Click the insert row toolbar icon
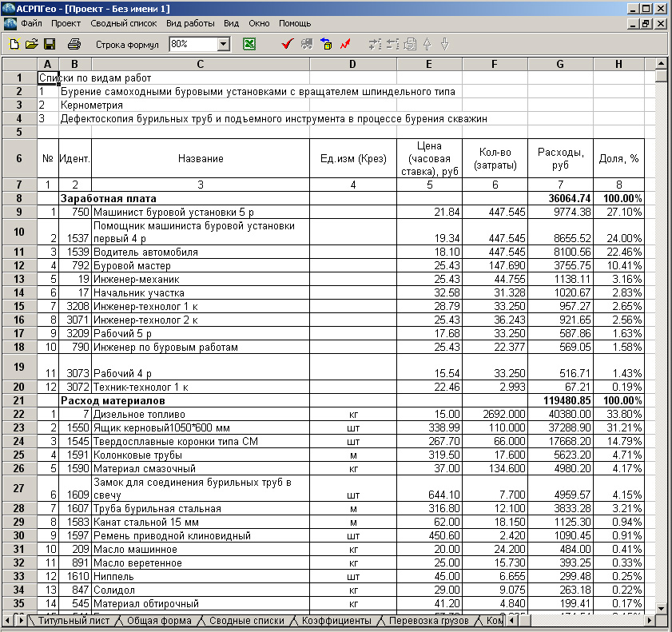The image size is (672, 632). click(x=375, y=44)
